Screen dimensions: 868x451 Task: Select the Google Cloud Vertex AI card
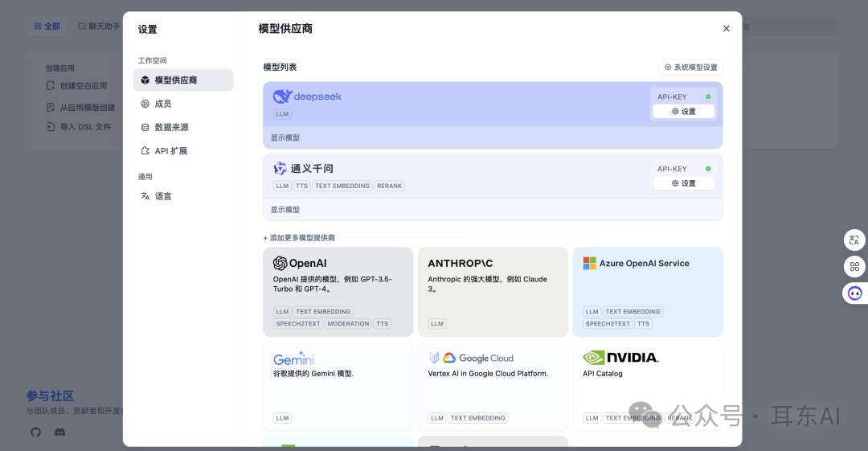click(493, 386)
